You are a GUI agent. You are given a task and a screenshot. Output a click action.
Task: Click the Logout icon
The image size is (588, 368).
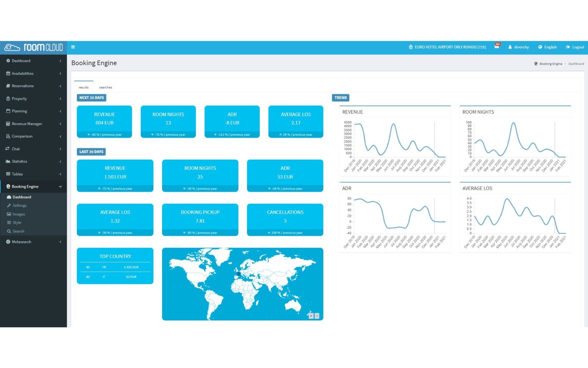(568, 47)
